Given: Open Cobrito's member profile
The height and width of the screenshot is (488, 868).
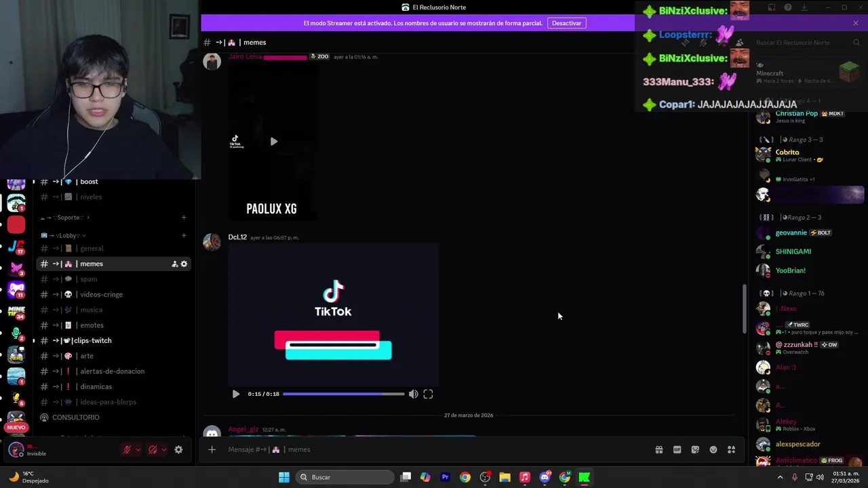Looking at the screenshot, I should point(810,155).
